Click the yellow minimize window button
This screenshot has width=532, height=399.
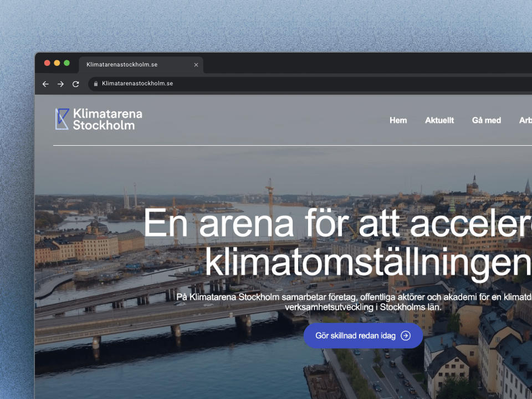point(57,63)
